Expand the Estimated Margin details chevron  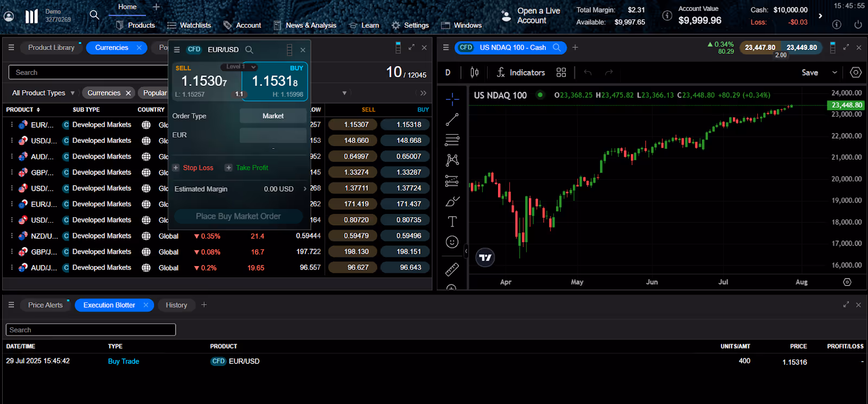point(305,189)
